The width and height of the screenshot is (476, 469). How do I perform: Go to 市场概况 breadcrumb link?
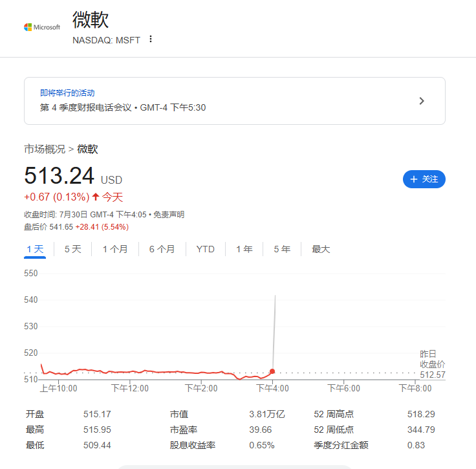(45, 149)
